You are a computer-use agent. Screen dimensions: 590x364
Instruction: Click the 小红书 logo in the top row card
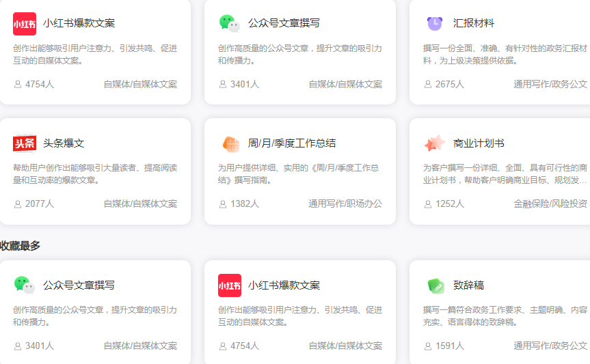tap(25, 23)
